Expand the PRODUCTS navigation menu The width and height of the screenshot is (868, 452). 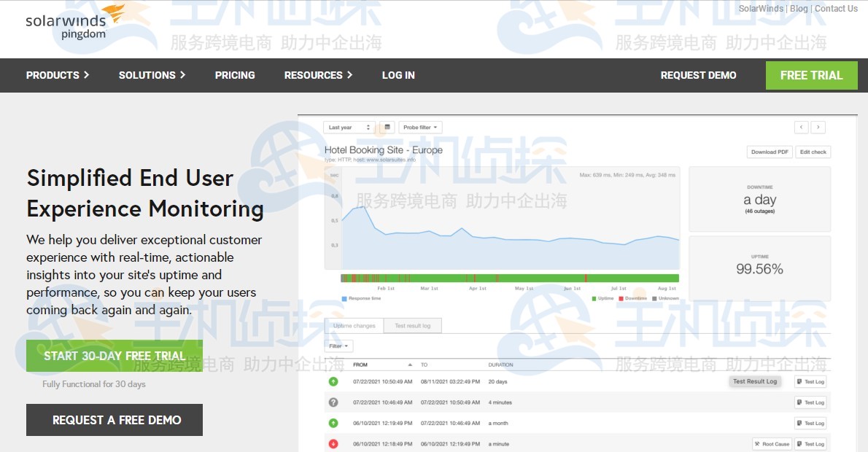tap(57, 75)
